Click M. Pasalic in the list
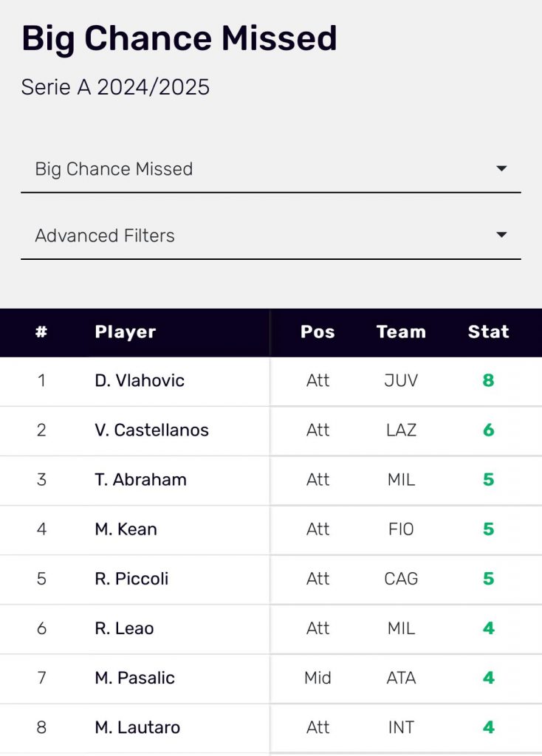542x756 pixels. pos(134,678)
